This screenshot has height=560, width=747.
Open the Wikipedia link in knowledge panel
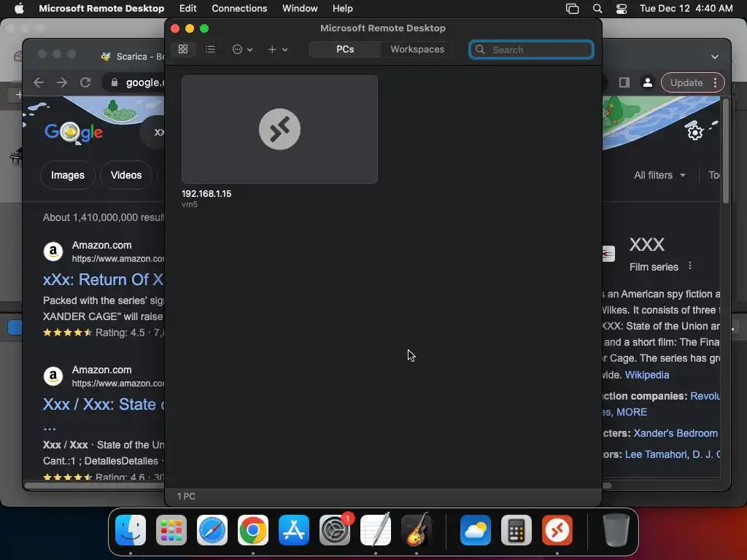[646, 375]
